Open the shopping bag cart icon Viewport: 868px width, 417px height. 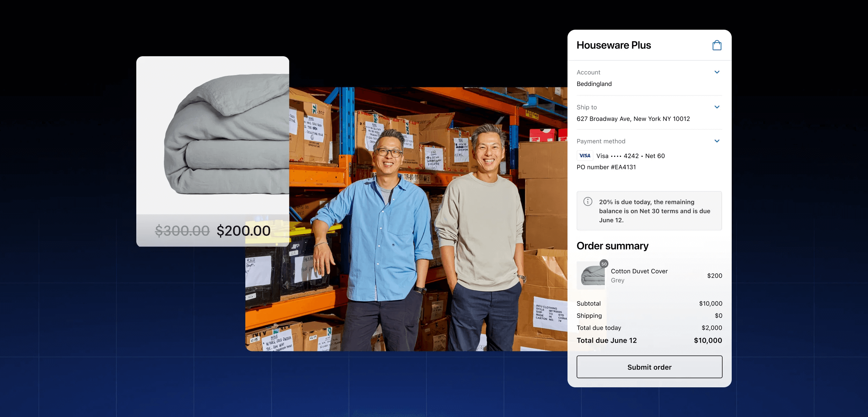[x=717, y=45]
